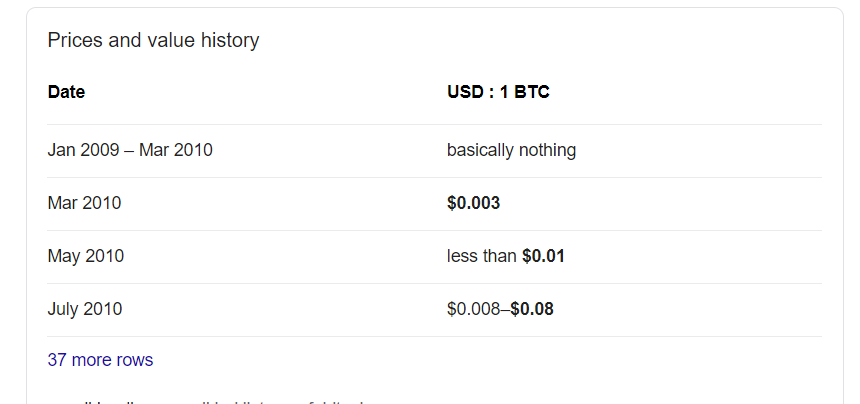Click the bold '$0.003' price

473,203
